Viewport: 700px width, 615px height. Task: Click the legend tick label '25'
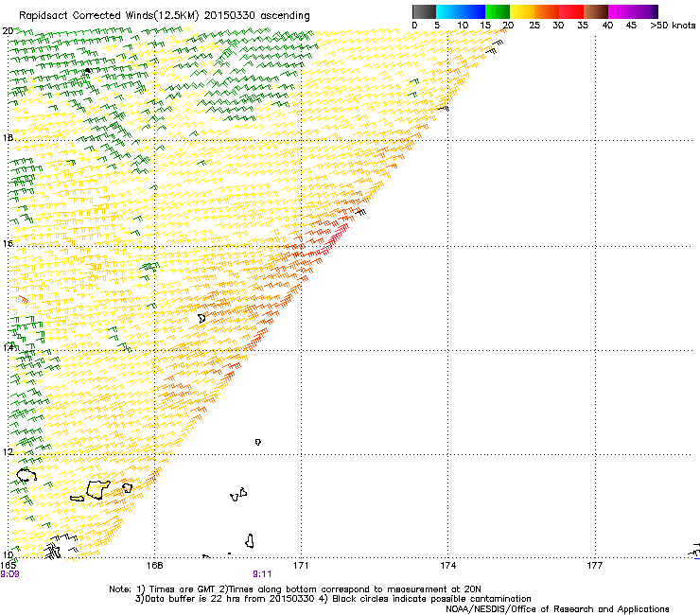tap(534, 26)
